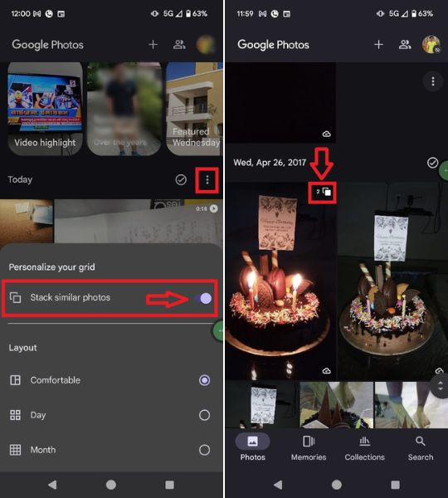Tap Android home button on right phone
448x498 pixels.
[x=337, y=485]
